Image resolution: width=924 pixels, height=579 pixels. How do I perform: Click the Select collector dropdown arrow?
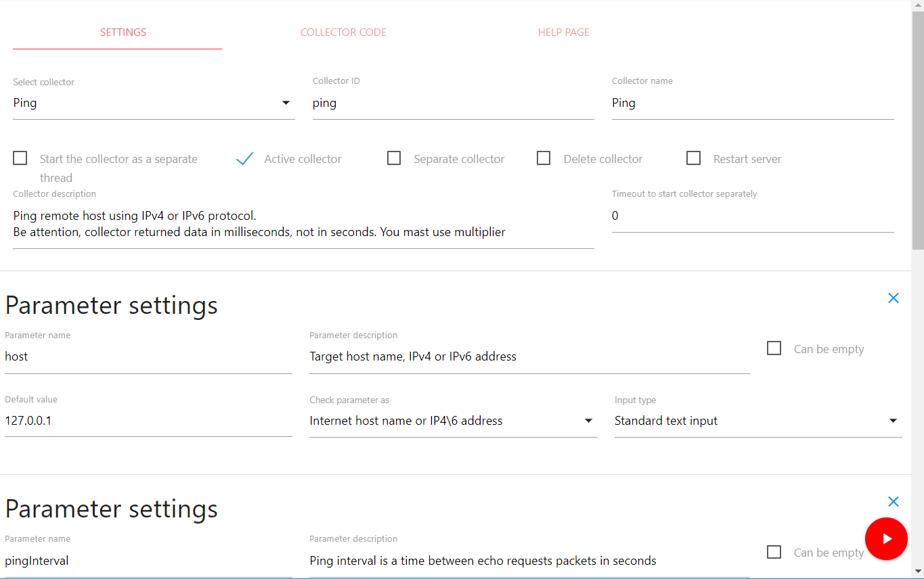pyautogui.click(x=286, y=103)
